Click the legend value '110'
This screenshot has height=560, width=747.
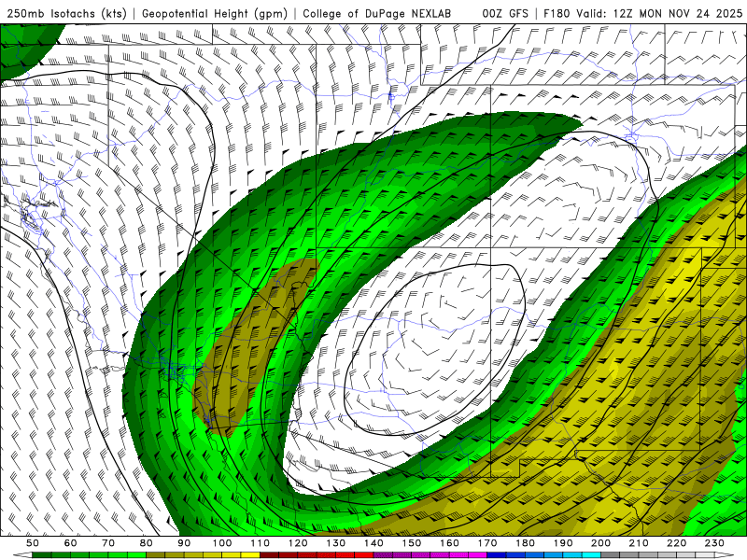click(260, 543)
